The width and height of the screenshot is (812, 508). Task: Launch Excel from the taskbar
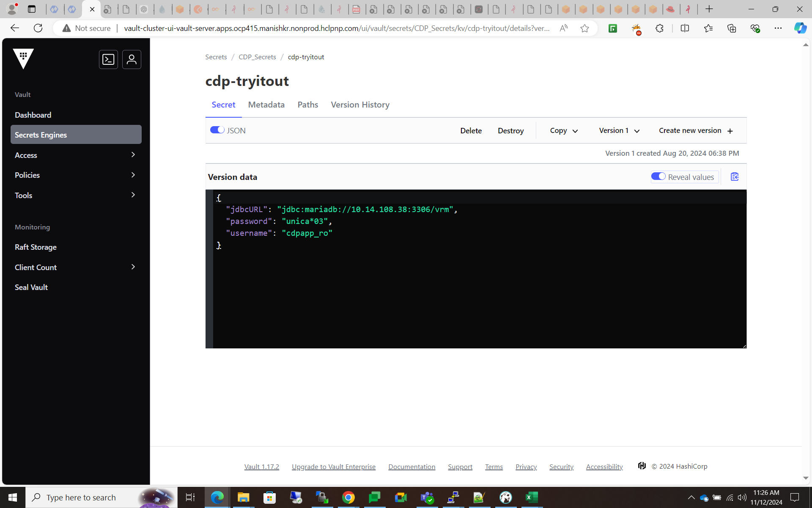click(x=531, y=497)
